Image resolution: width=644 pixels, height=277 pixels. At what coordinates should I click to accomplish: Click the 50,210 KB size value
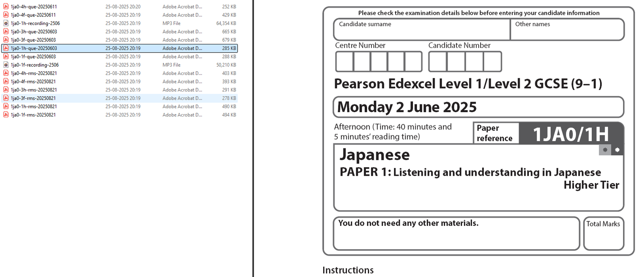click(226, 65)
